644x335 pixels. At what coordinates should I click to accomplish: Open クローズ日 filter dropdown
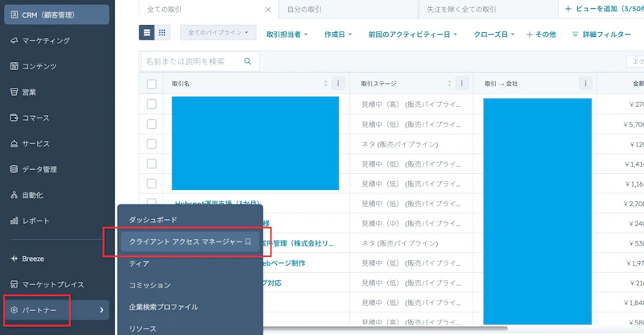click(494, 35)
